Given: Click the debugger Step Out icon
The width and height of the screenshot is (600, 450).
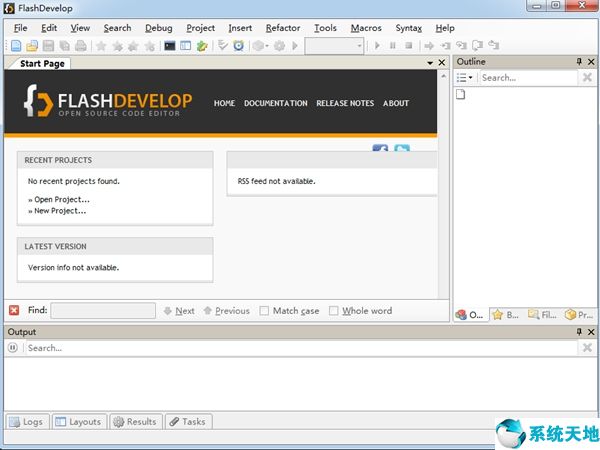Looking at the screenshot, I should pos(477,46).
